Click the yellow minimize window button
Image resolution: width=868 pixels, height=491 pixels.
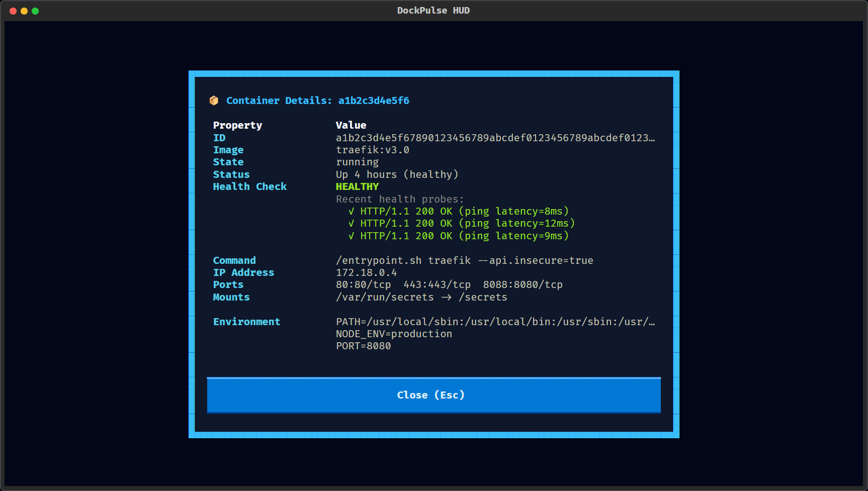pos(24,11)
